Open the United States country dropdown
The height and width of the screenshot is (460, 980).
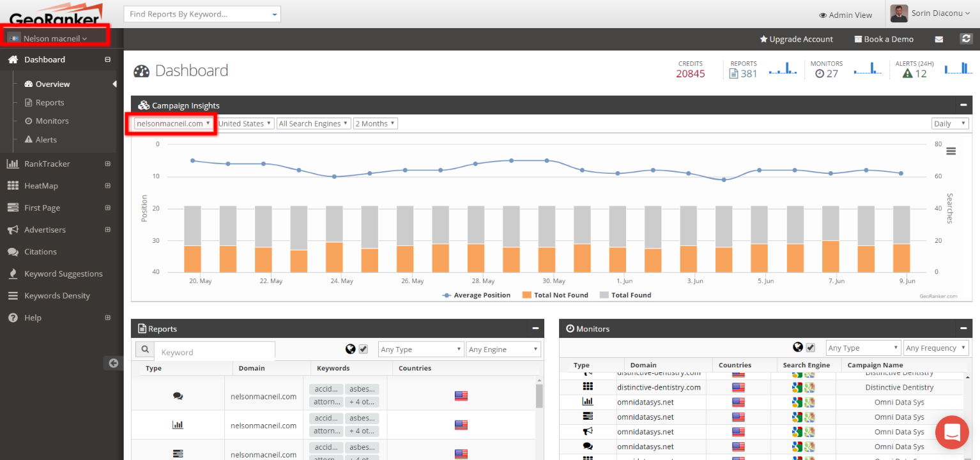pyautogui.click(x=245, y=123)
